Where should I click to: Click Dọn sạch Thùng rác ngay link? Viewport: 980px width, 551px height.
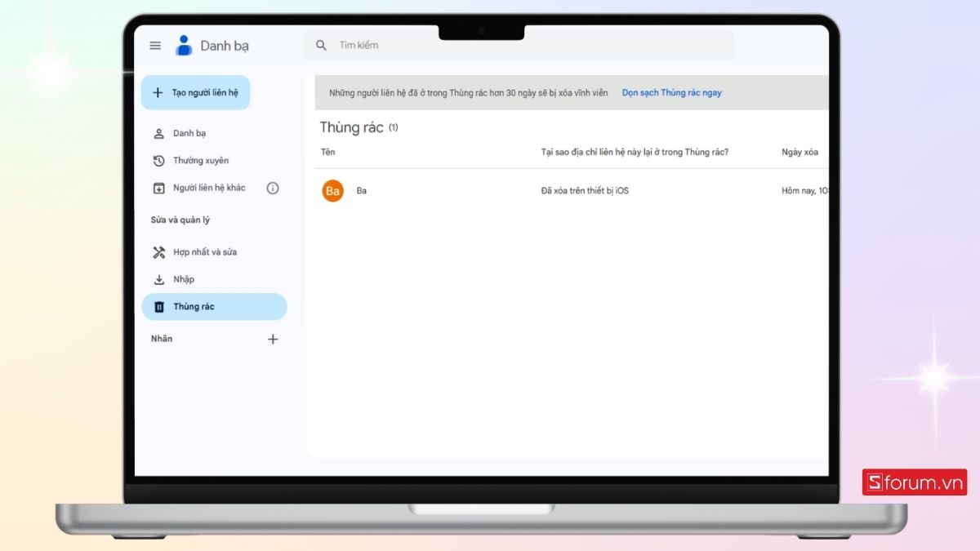[x=672, y=93]
